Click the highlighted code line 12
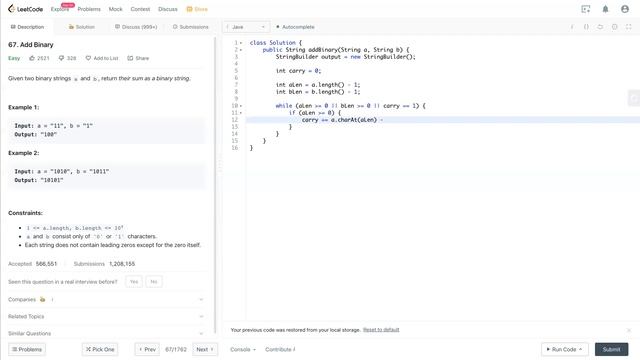640x360 pixels. 443,120
